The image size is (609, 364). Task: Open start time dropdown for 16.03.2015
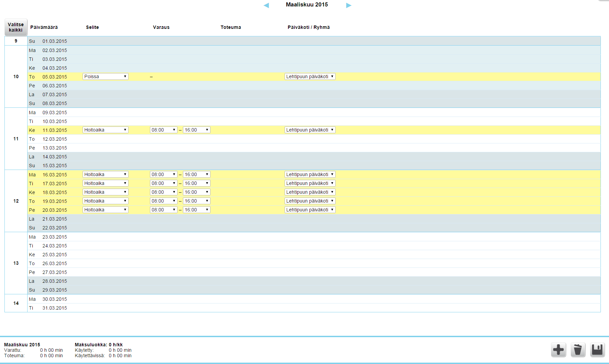(x=164, y=174)
